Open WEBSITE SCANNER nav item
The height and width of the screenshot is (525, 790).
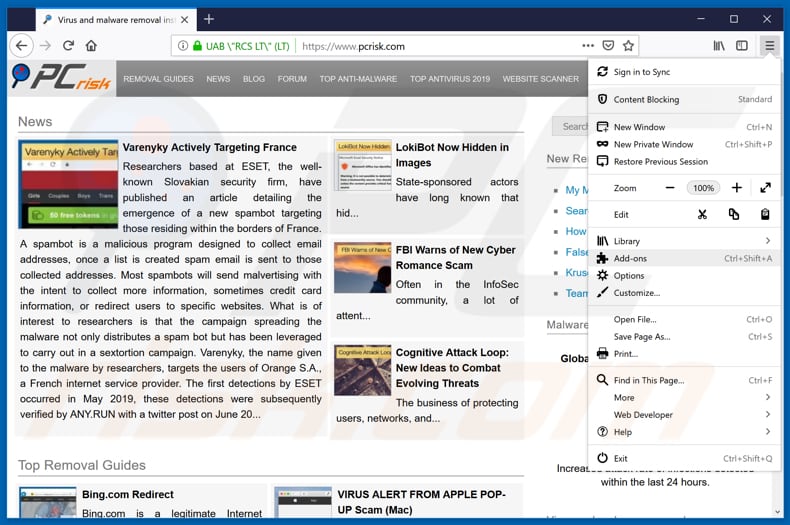(x=541, y=79)
